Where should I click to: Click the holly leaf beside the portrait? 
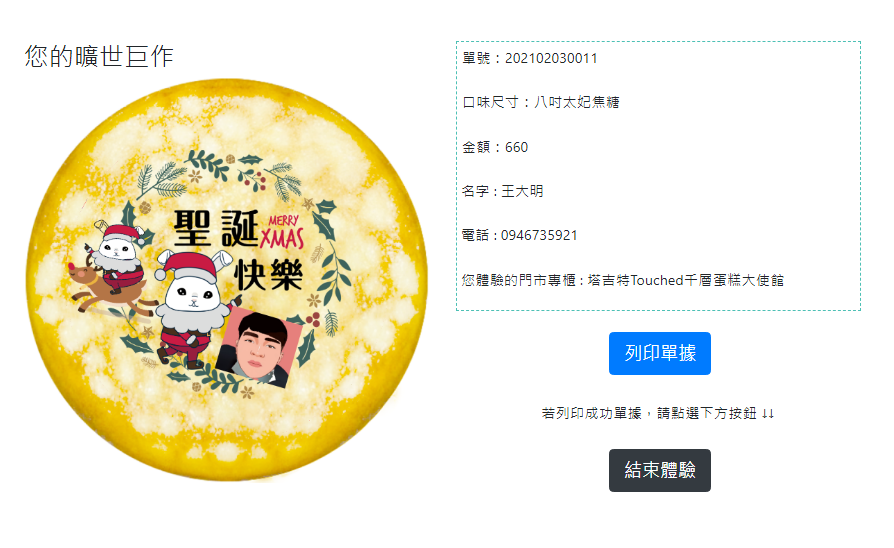coord(307,349)
